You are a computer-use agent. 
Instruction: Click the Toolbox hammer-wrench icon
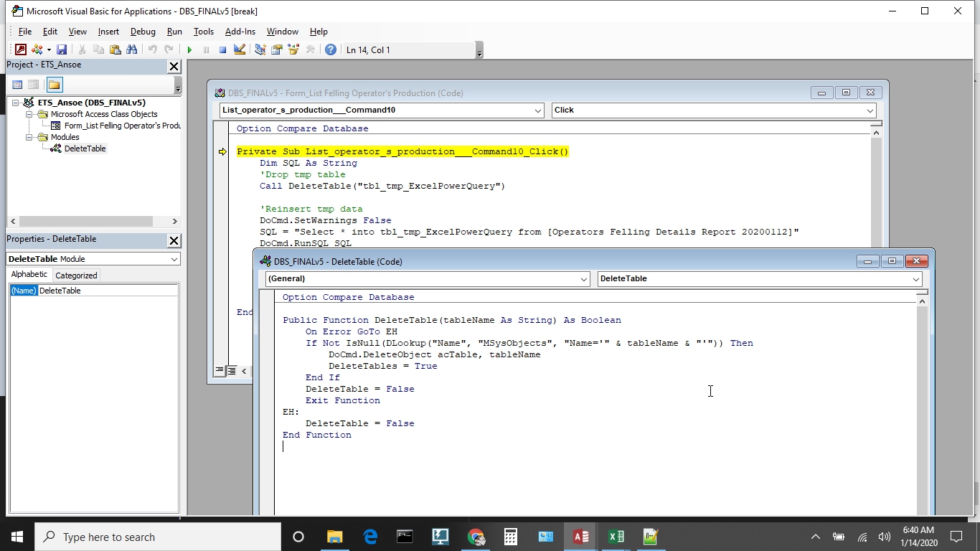(x=310, y=50)
